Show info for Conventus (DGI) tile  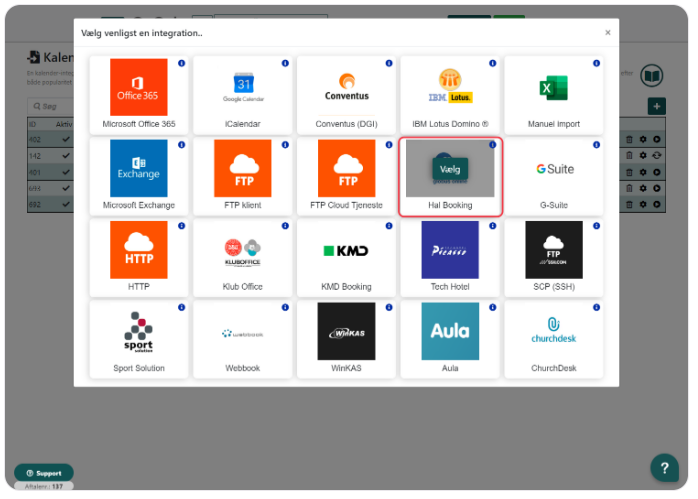coord(389,63)
